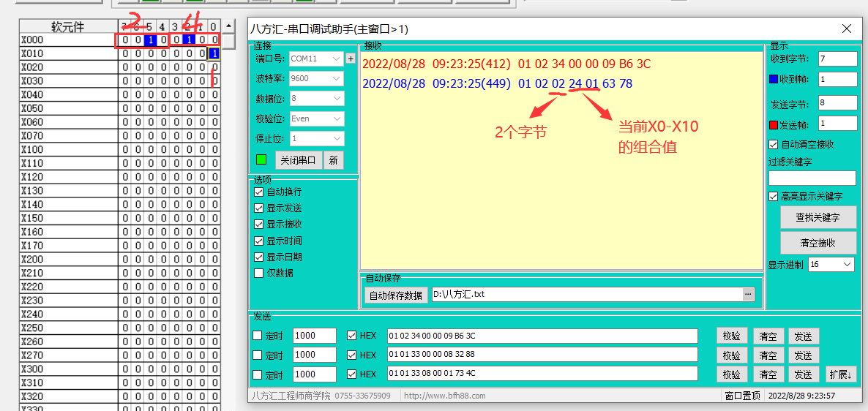This screenshot has height=411, width=868.
Task: Toggle the 自动清空接收 checkbox
Action: tap(774, 145)
